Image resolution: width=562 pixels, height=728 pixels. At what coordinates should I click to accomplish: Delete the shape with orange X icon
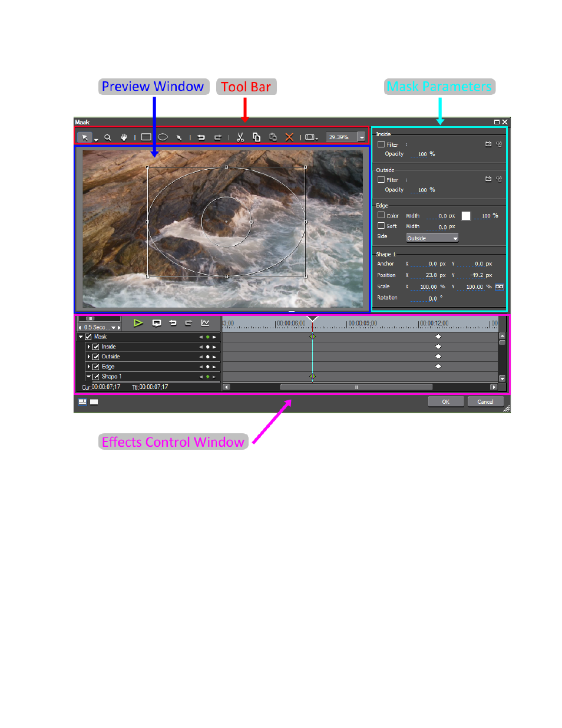click(x=289, y=137)
